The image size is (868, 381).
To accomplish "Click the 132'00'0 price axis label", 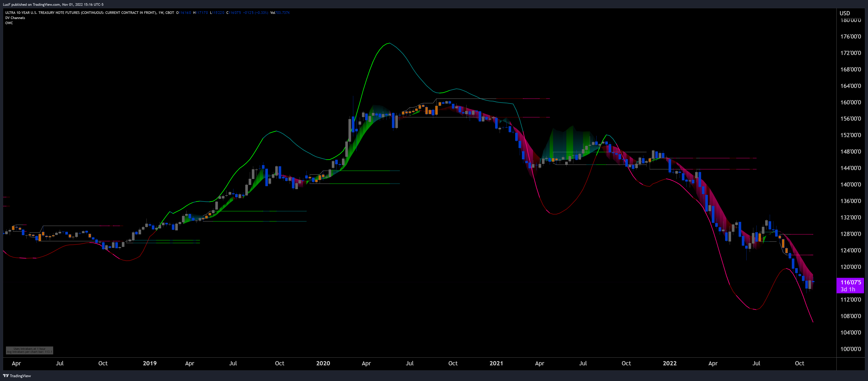I will pyautogui.click(x=851, y=218).
